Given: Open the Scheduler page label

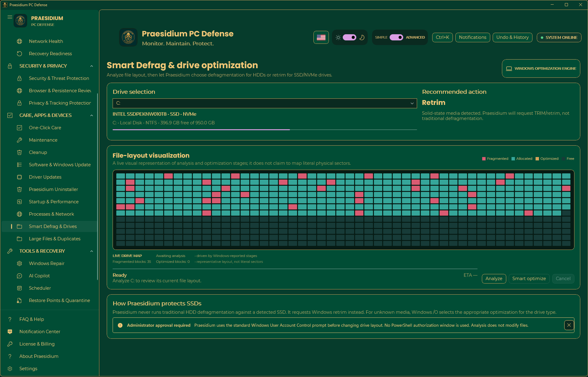Looking at the screenshot, I should click(x=40, y=288).
